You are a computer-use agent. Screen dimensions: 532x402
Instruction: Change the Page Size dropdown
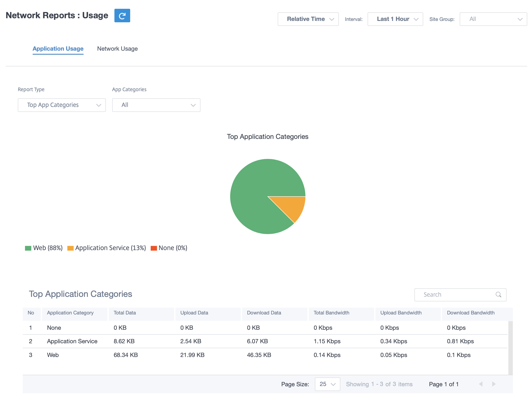click(x=327, y=384)
